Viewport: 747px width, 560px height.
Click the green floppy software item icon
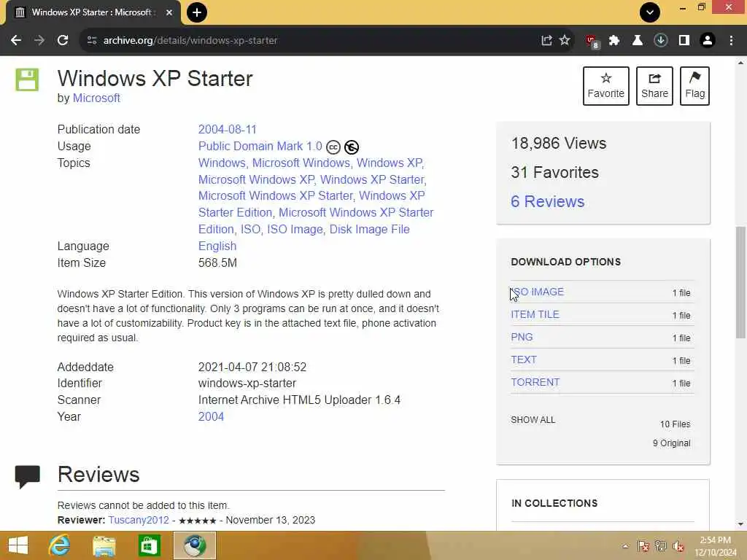point(27,79)
